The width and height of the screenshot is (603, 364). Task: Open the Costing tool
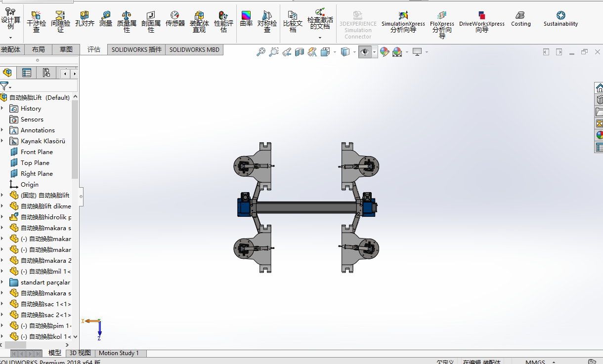click(x=520, y=19)
